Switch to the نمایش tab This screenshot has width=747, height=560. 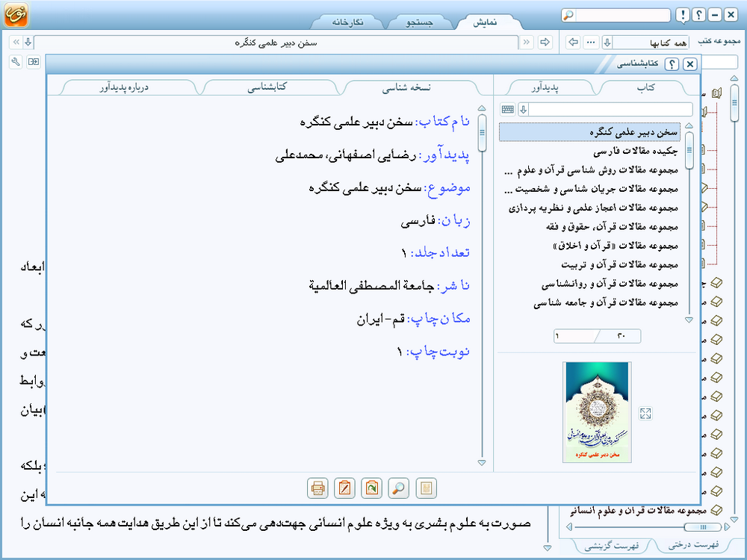pyautogui.click(x=485, y=22)
